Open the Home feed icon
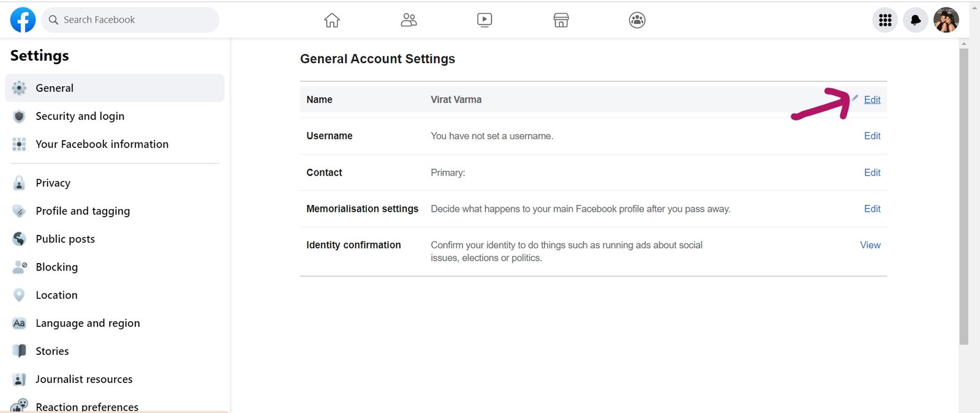The height and width of the screenshot is (413, 980). click(332, 20)
